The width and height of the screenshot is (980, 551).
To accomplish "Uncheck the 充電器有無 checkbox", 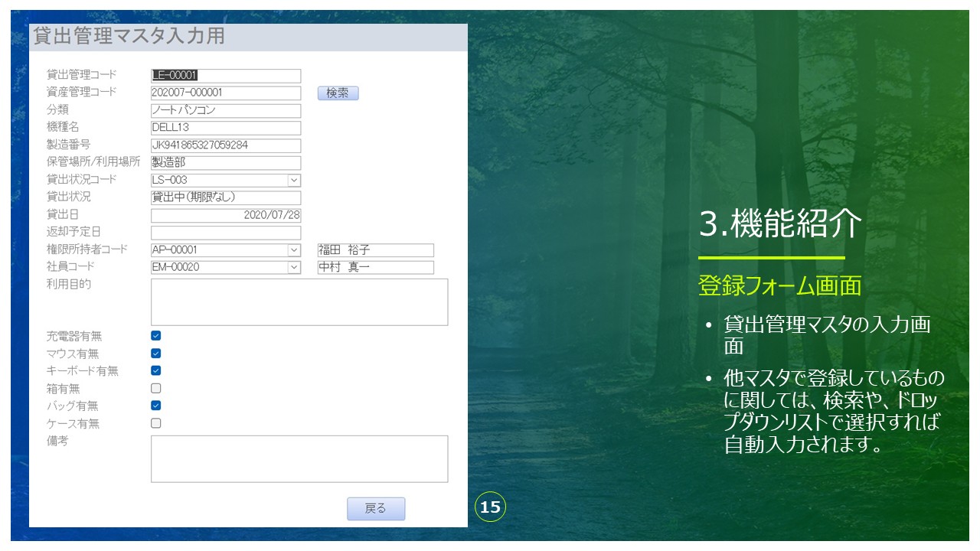I will tap(156, 336).
